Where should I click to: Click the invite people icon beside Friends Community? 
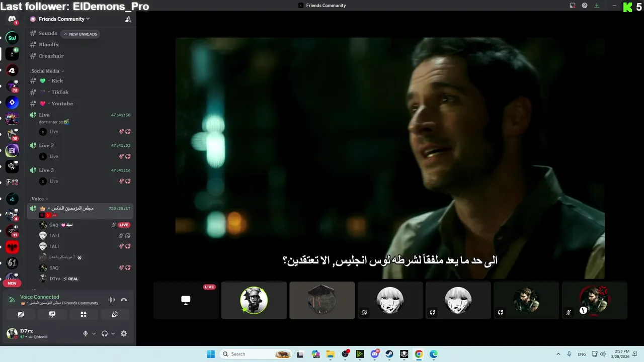point(128,19)
